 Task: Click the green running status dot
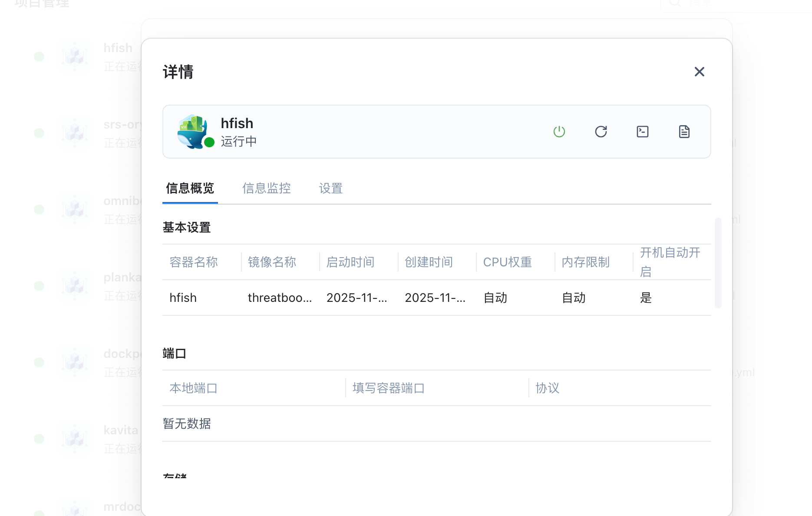[209, 142]
